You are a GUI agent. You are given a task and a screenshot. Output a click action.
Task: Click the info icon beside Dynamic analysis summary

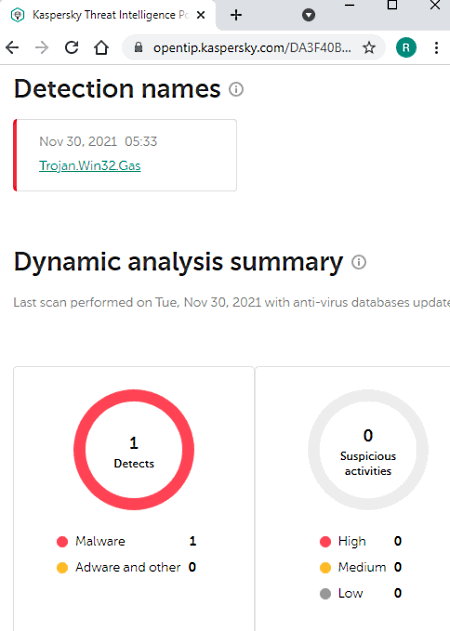click(359, 262)
